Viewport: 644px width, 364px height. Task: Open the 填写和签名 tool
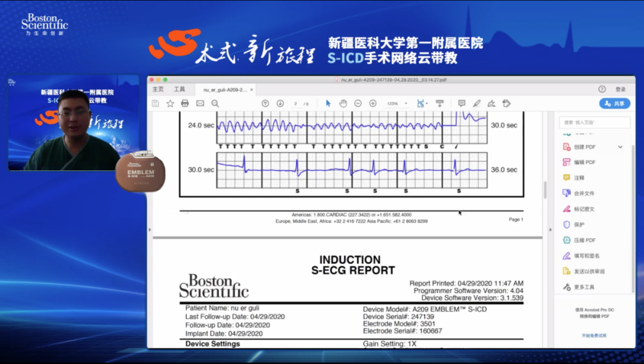coord(581,256)
